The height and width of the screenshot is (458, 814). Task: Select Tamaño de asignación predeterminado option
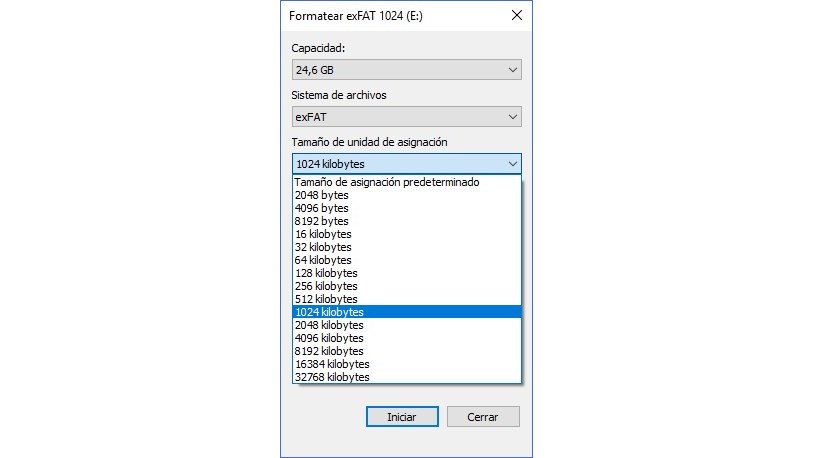click(x=406, y=182)
